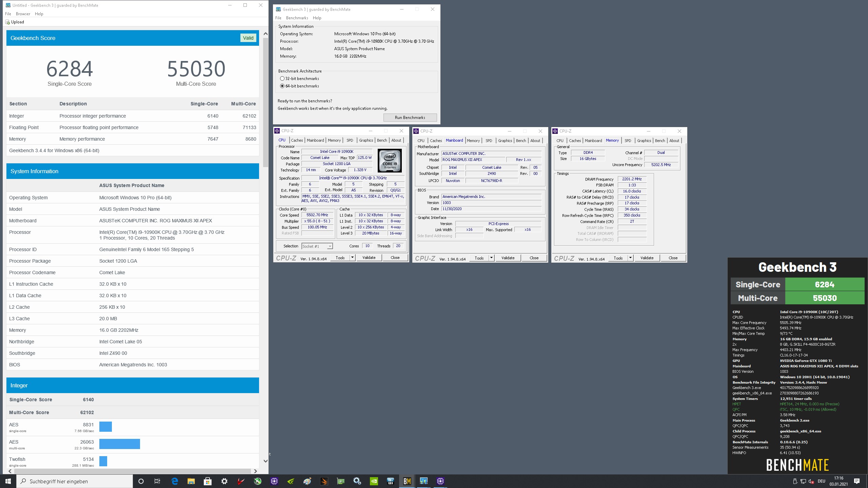Click the 55030 Multi-Core Score number
The image size is (868, 488).
click(x=196, y=69)
